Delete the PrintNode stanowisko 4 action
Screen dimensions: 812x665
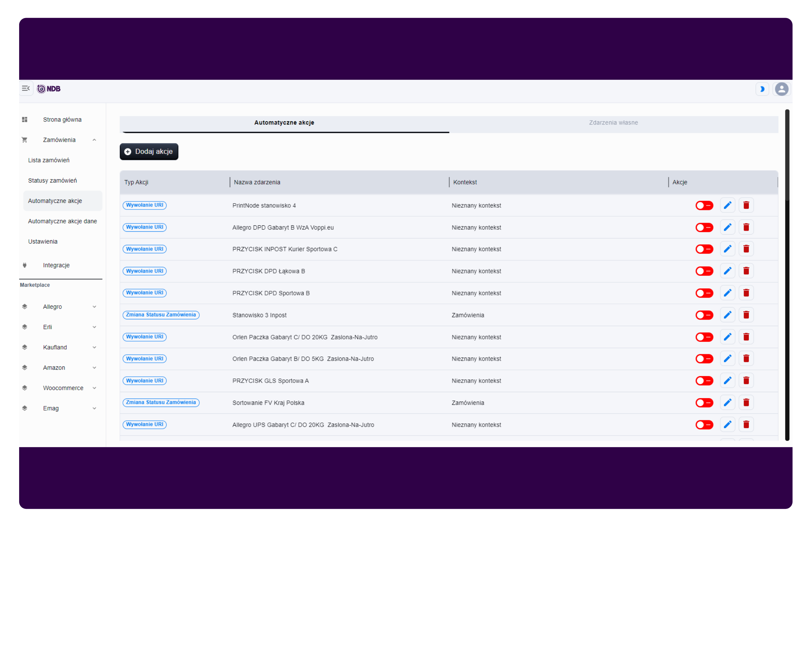[x=746, y=205]
